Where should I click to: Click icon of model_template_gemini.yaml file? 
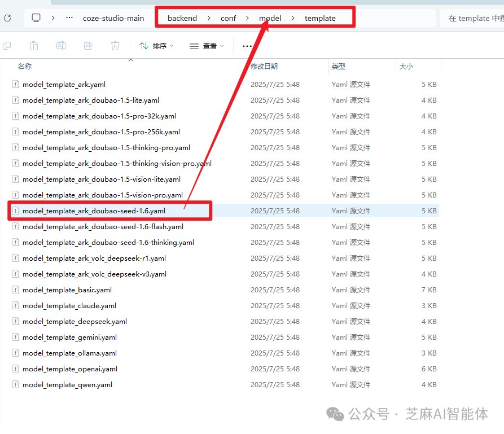(x=15, y=337)
